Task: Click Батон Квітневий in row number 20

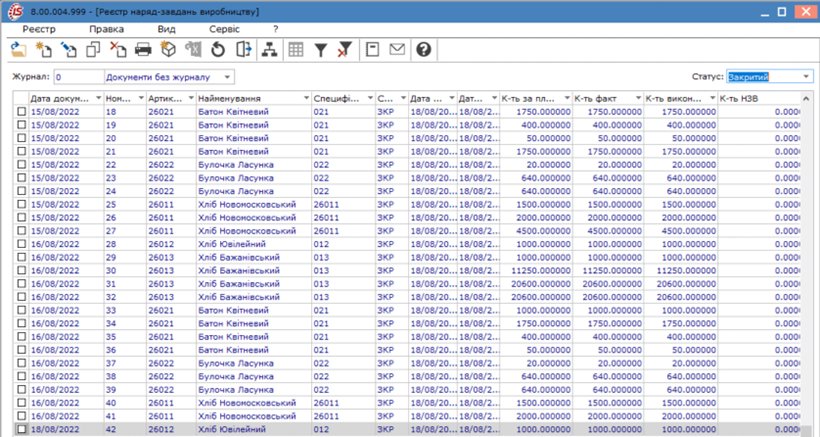Action: (233, 138)
